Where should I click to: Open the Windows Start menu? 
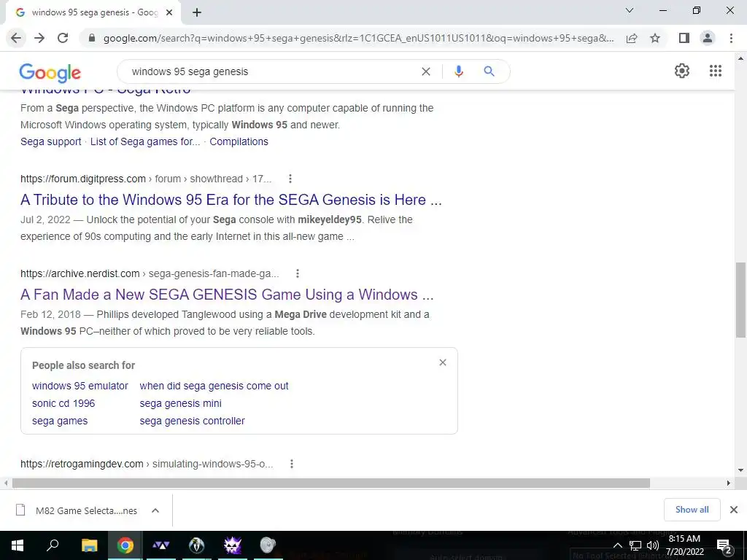pyautogui.click(x=18, y=545)
